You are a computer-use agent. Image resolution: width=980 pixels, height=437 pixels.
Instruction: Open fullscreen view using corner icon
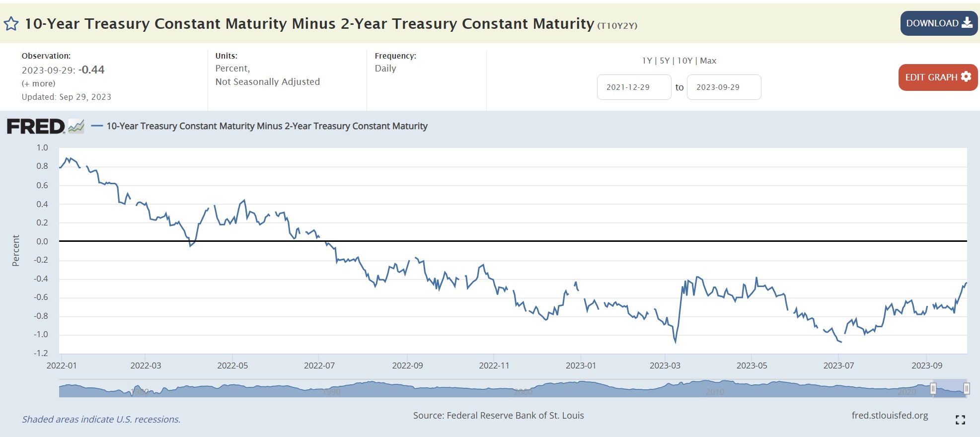[x=960, y=420]
